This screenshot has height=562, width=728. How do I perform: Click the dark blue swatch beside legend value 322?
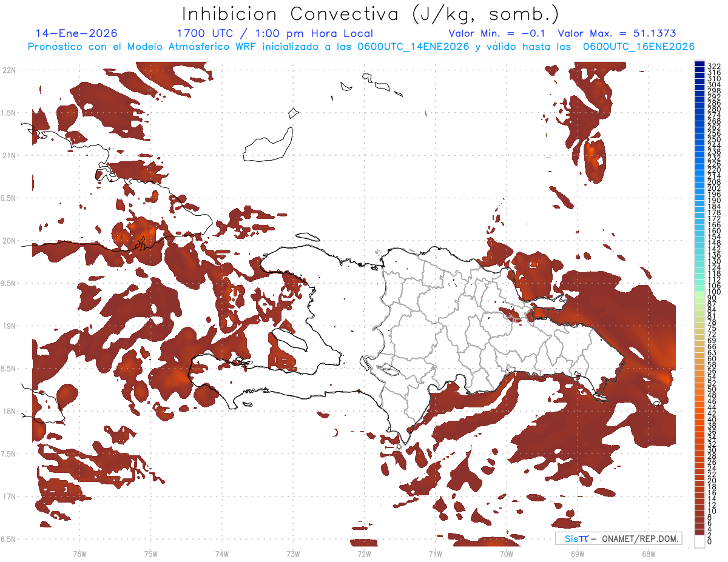coord(700,64)
